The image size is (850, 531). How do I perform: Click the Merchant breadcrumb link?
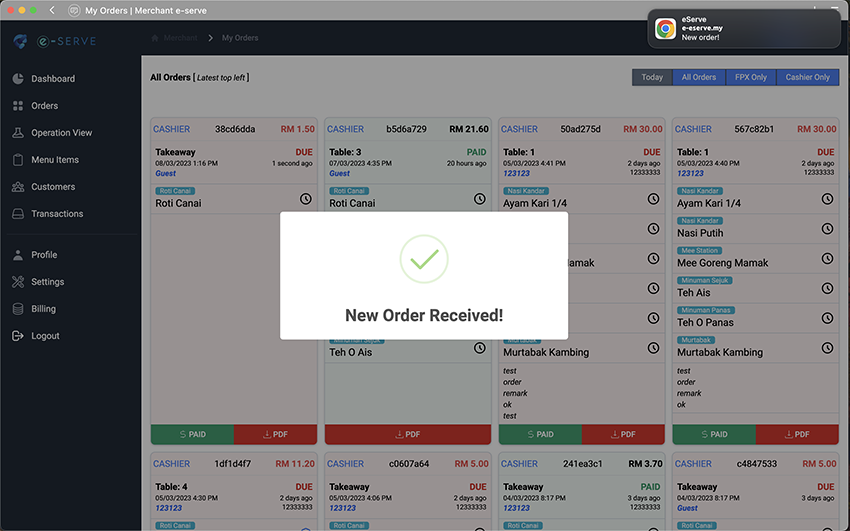click(x=181, y=38)
